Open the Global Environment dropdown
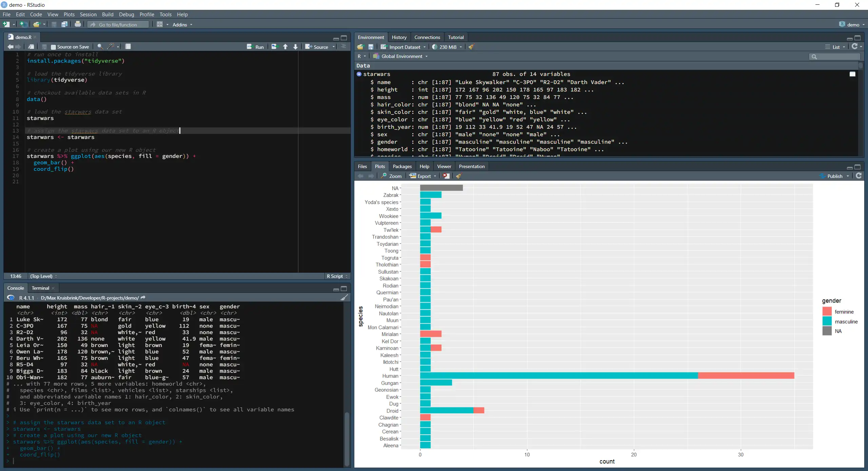Image resolution: width=868 pixels, height=471 pixels. [400, 56]
